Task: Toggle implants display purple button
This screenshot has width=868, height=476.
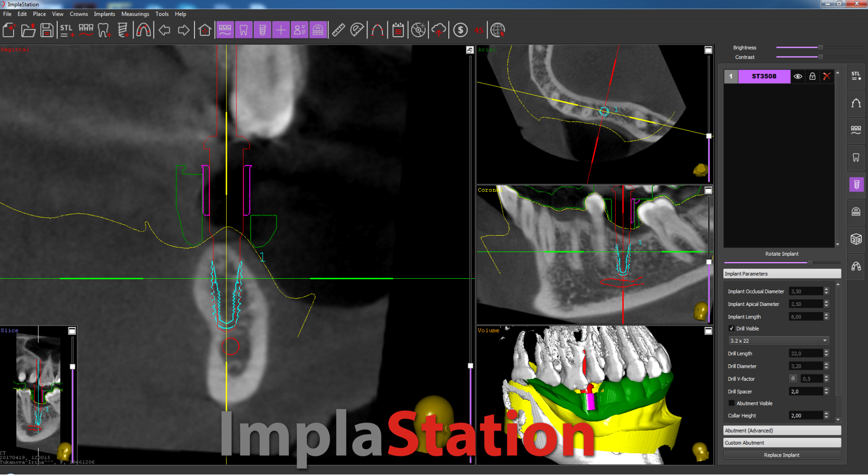Action: tap(262, 30)
